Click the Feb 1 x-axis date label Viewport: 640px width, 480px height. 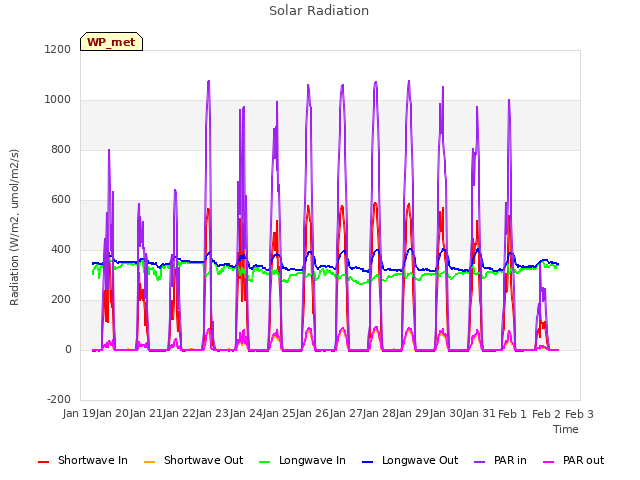click(x=513, y=414)
